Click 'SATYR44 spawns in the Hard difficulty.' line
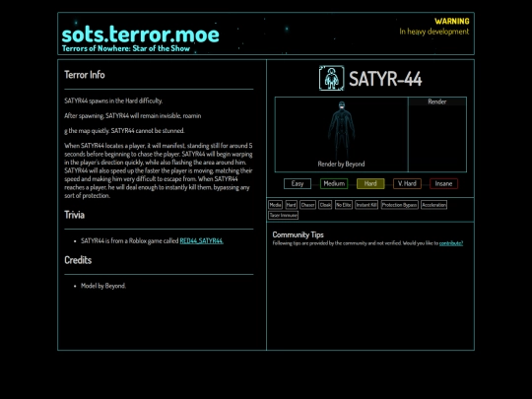This screenshot has height=399, width=532. (x=113, y=100)
